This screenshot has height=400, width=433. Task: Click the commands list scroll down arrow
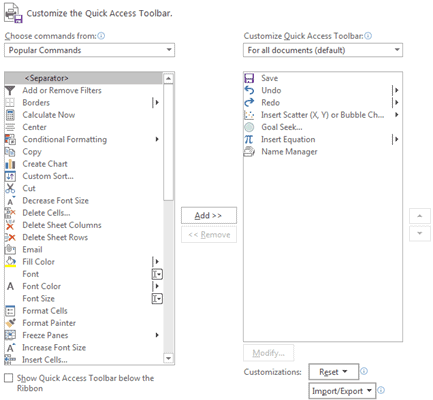pyautogui.click(x=169, y=358)
